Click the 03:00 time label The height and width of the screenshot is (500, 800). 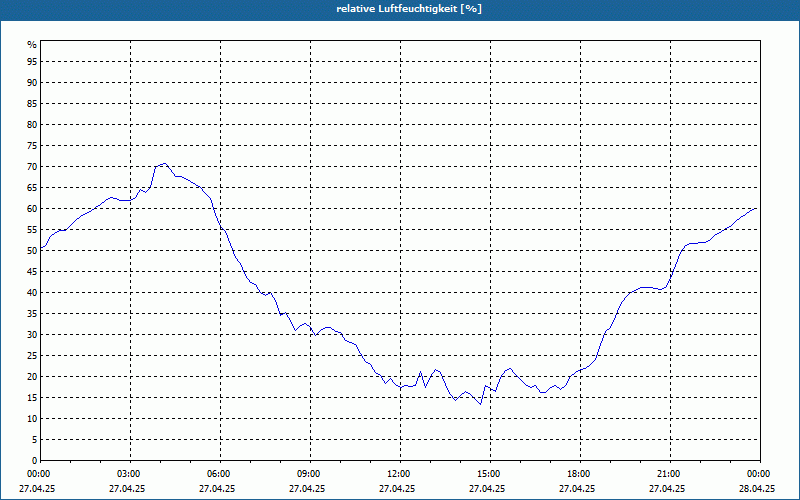(127, 474)
